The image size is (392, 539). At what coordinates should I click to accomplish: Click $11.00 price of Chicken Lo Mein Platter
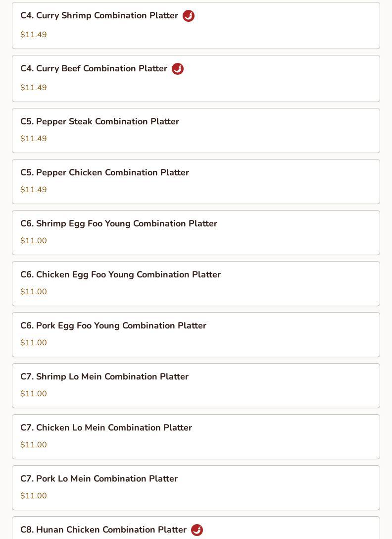pyautogui.click(x=34, y=445)
